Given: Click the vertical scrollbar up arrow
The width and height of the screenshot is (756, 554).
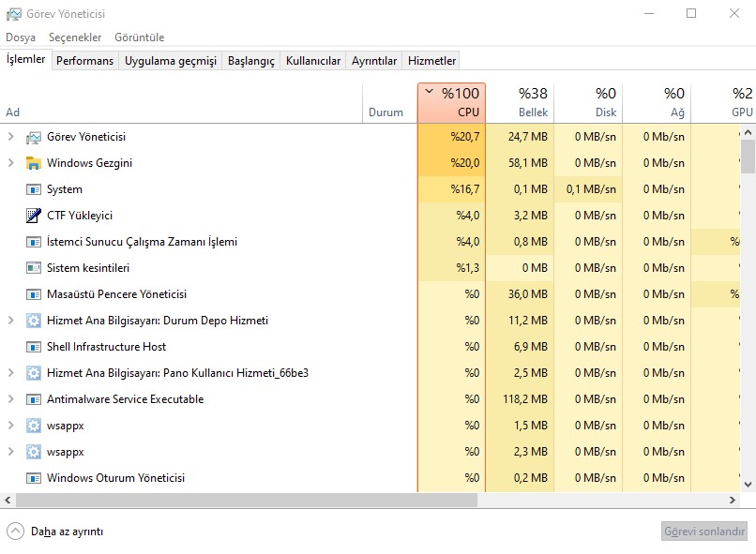Looking at the screenshot, I should tap(748, 132).
